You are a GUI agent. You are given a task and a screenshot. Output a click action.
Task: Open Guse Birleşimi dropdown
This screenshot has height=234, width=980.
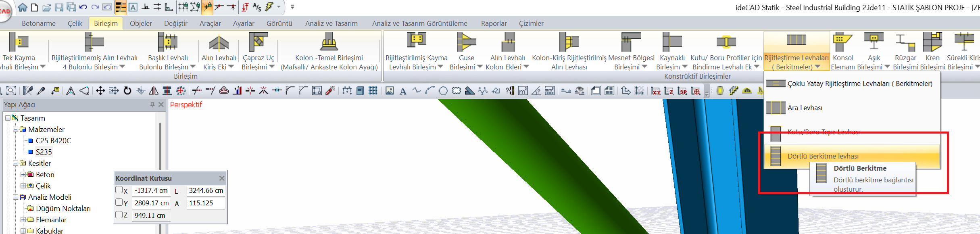tap(480, 67)
